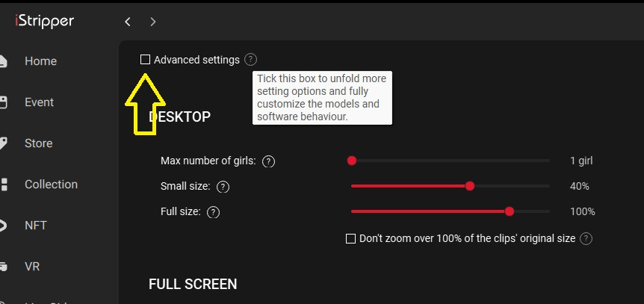Open the Collection menu item
644x304 pixels.
point(51,184)
